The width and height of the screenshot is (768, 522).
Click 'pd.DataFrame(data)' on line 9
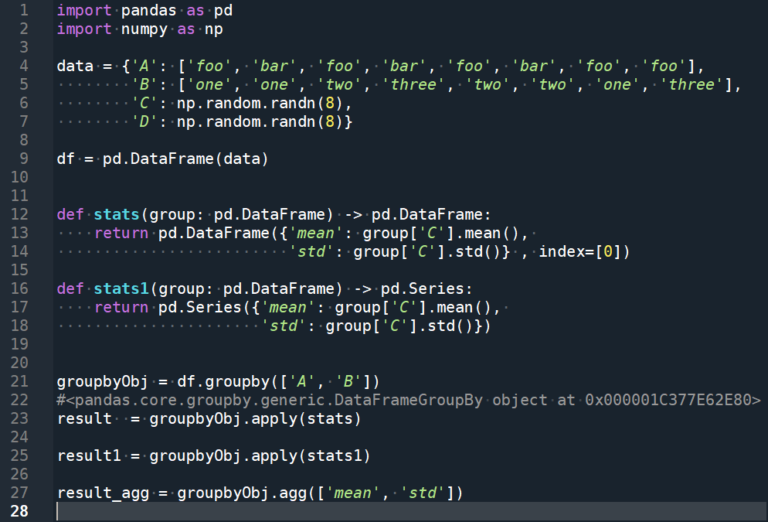tap(185, 159)
